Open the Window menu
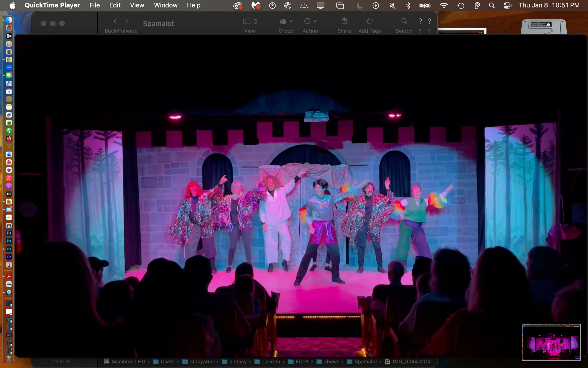 coord(166,5)
